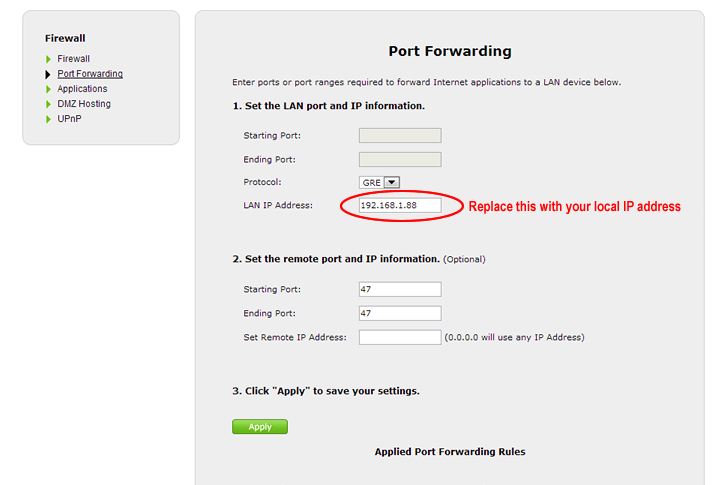Expand the Protocol dropdown arrow
The image size is (723, 485).
[x=392, y=182]
